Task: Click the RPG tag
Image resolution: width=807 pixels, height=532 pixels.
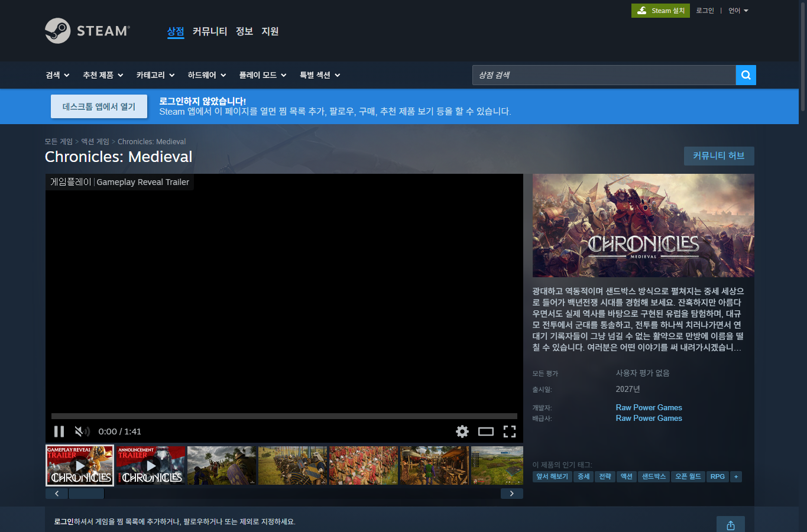Action: (x=718, y=476)
